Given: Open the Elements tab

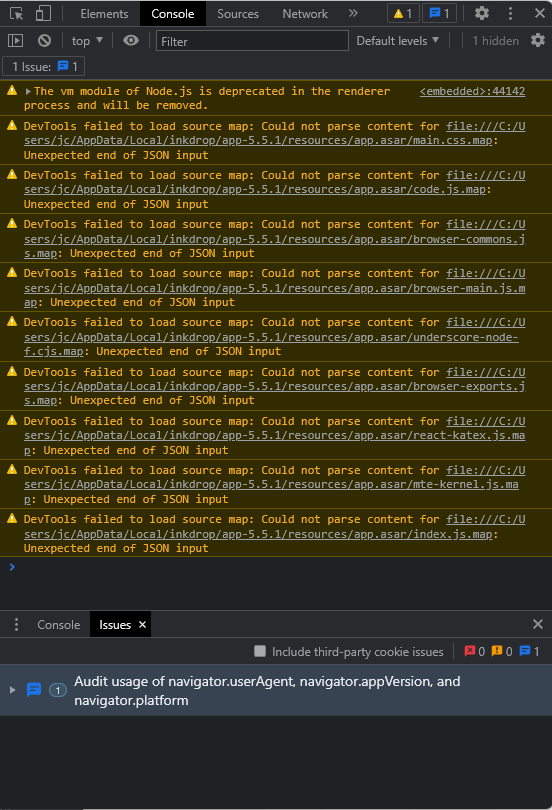Looking at the screenshot, I should [104, 14].
